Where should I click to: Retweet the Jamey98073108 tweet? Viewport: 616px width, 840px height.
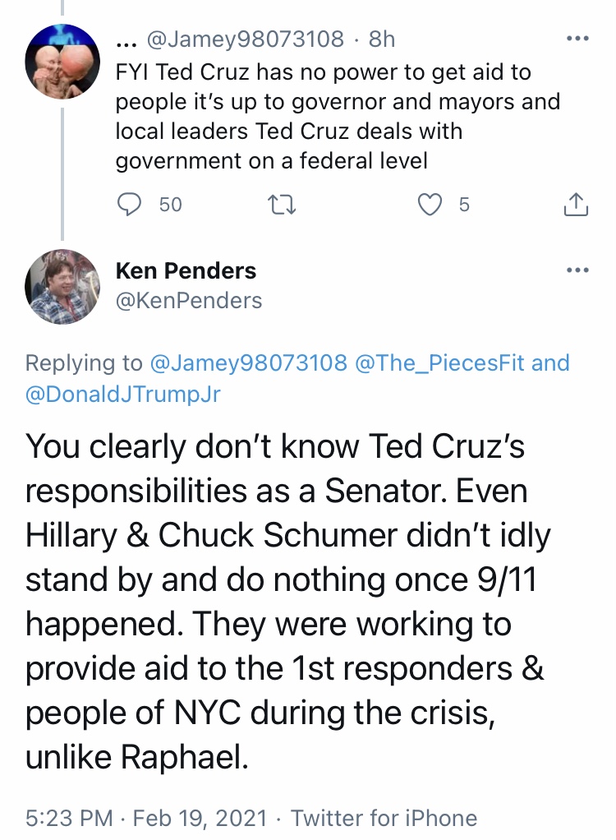(282, 204)
